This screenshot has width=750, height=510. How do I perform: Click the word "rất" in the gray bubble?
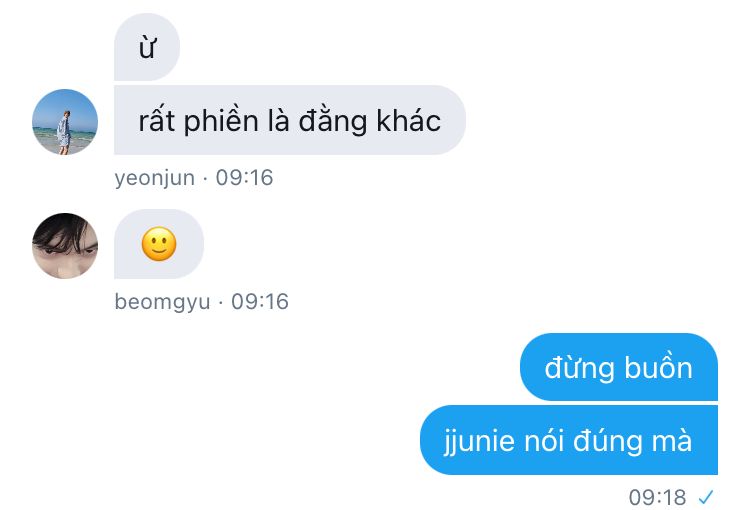(156, 120)
